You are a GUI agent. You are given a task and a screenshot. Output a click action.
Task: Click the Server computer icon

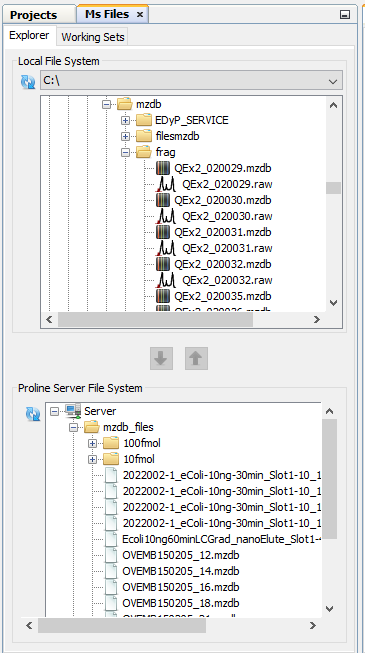click(x=73, y=411)
